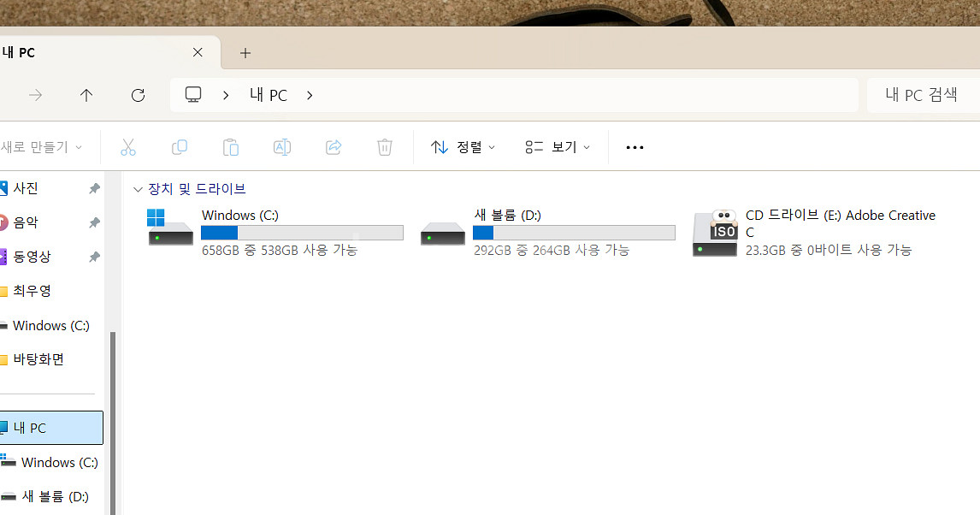Open 음악 in the sidebar
980x515 pixels.
[26, 222]
